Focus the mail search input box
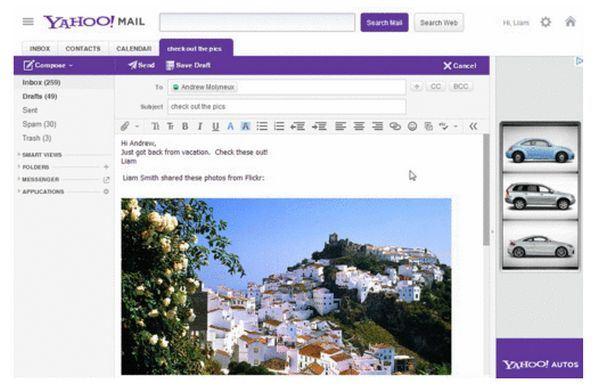The width and height of the screenshot is (599, 392). (257, 23)
